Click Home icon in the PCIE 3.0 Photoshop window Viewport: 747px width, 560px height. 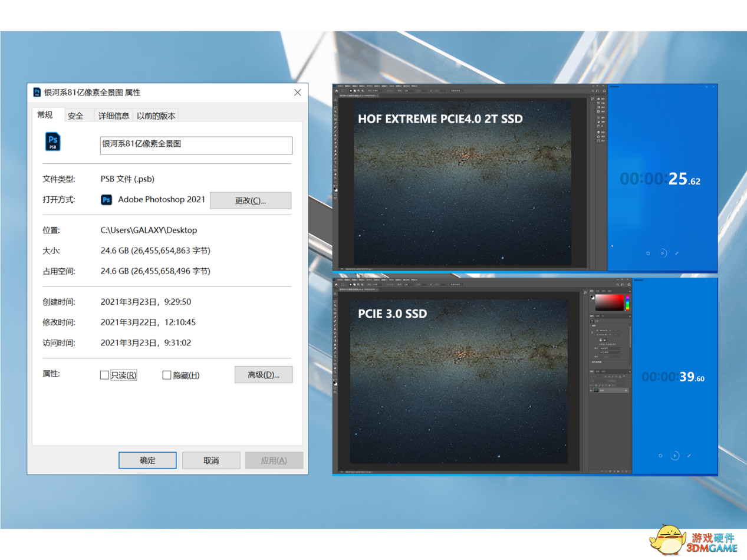(x=336, y=284)
